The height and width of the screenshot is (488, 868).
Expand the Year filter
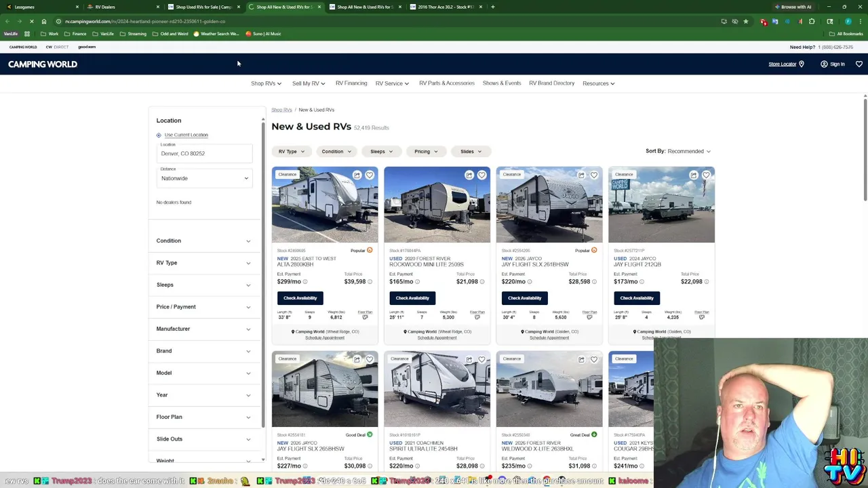(203, 395)
